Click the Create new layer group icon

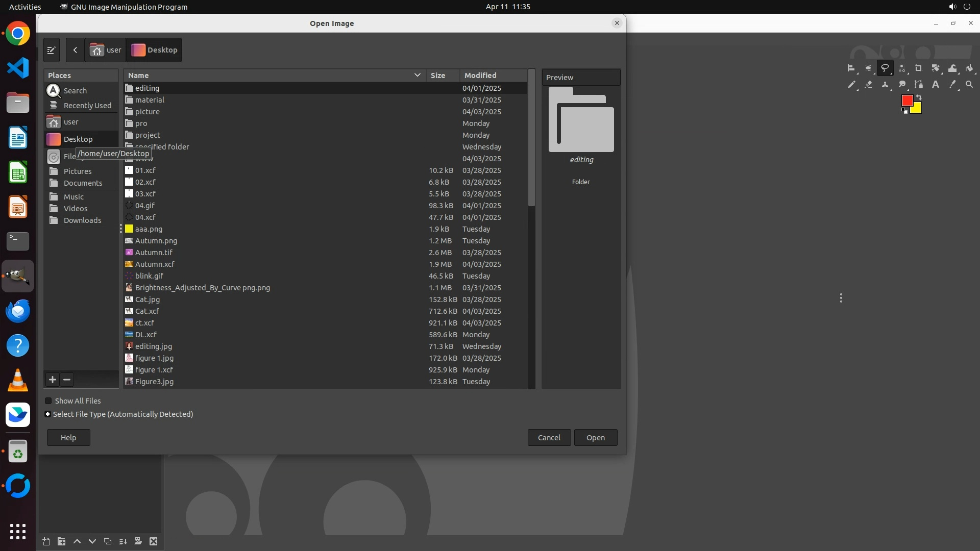click(61, 541)
